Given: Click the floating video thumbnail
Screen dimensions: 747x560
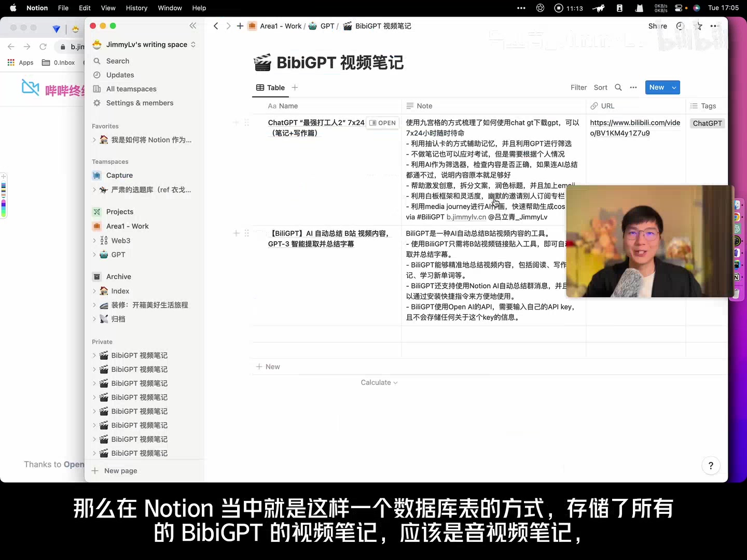Looking at the screenshot, I should [647, 241].
